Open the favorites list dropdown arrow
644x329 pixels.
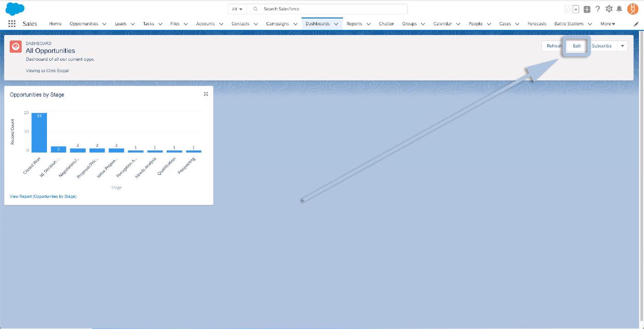(575, 9)
